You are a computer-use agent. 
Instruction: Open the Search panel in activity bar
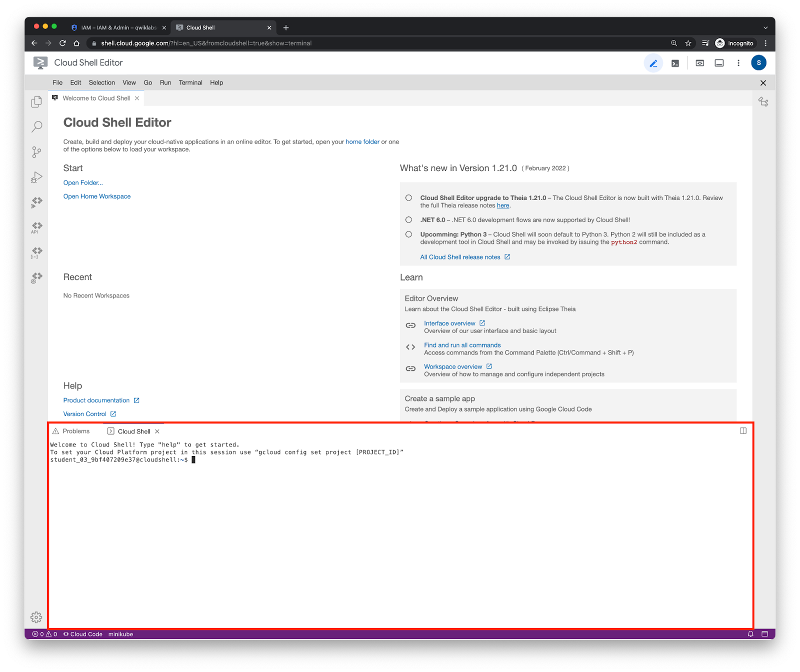[36, 127]
